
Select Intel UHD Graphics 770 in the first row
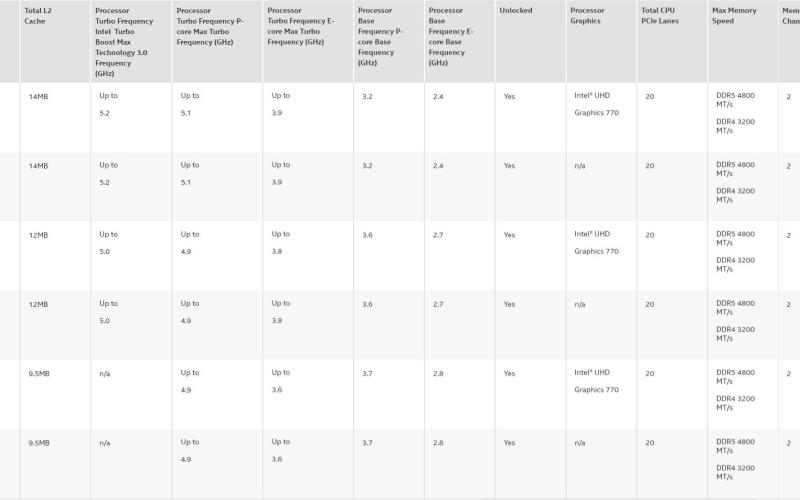click(x=596, y=104)
